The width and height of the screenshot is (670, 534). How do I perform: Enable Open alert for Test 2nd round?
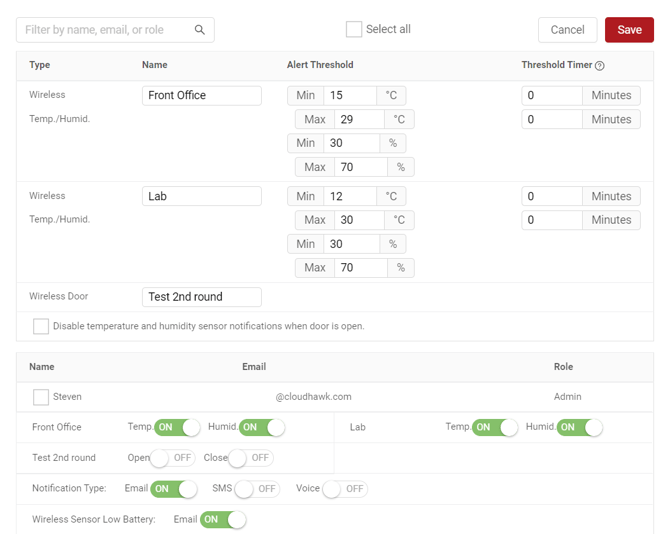point(172,458)
